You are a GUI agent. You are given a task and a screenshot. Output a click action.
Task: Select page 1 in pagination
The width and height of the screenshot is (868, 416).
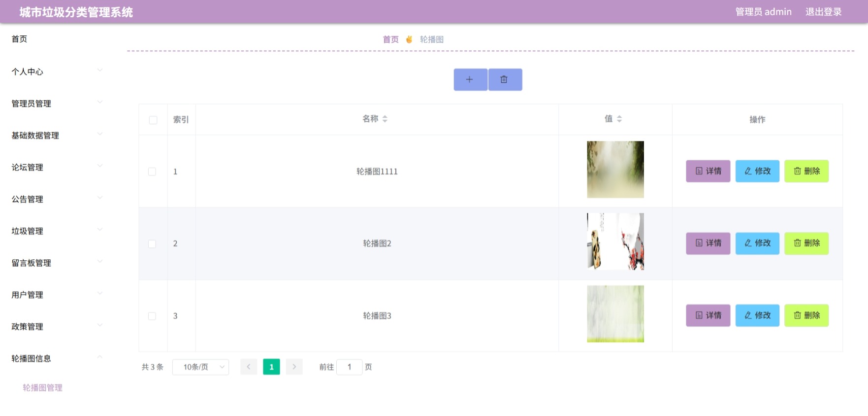(x=271, y=367)
